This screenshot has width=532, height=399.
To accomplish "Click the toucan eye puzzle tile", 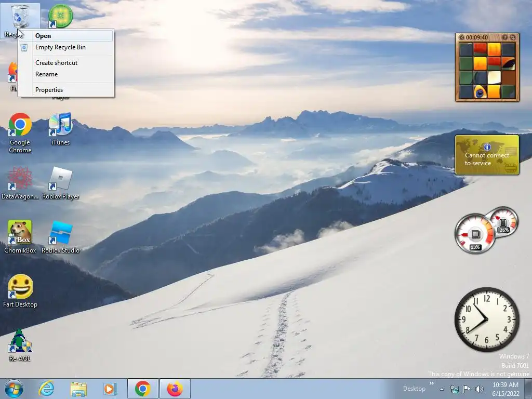I will click(480, 91).
